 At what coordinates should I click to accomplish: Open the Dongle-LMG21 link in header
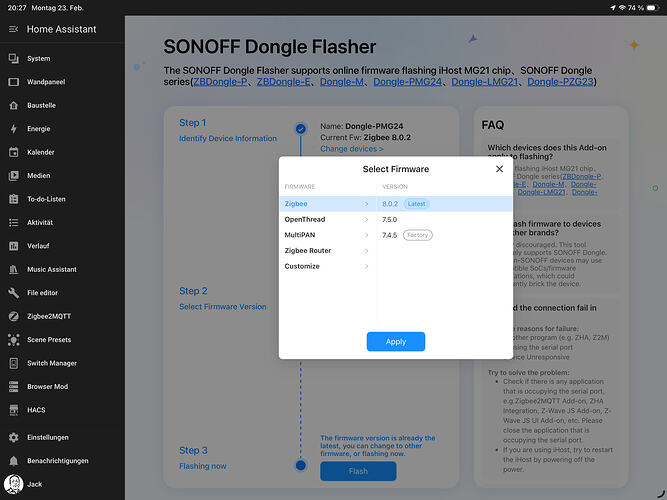tap(485, 82)
